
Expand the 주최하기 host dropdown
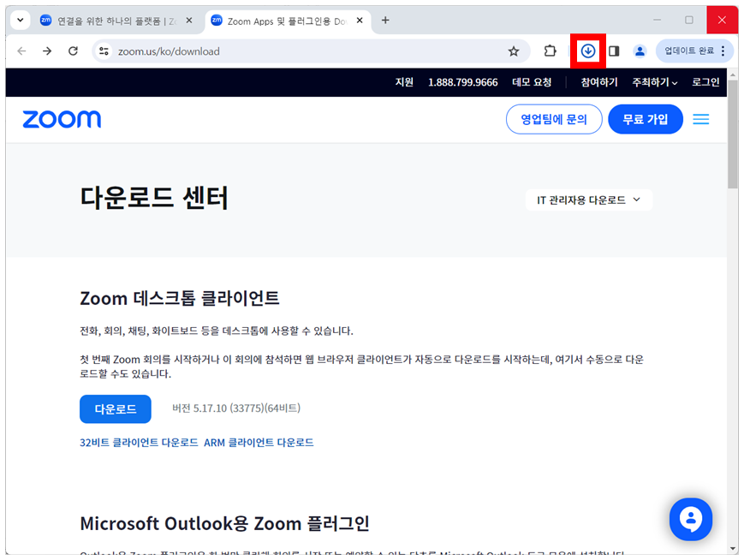(655, 82)
